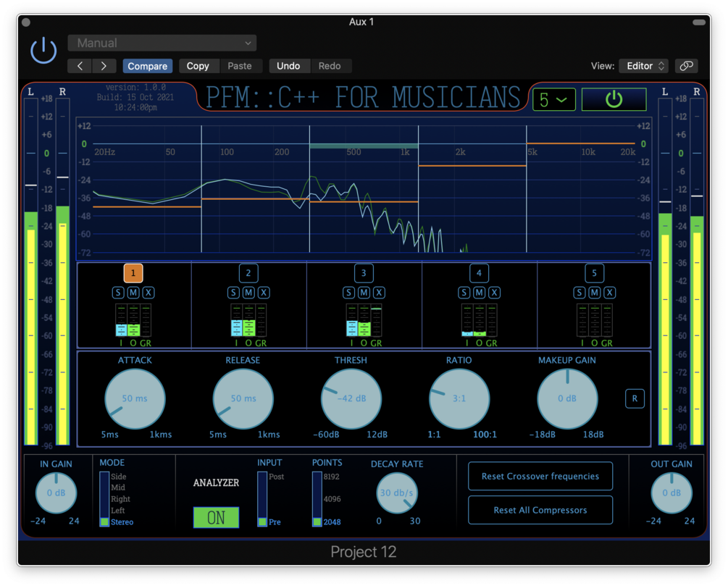This screenshot has width=728, height=586.
Task: Select Left mode
Action: 118,511
